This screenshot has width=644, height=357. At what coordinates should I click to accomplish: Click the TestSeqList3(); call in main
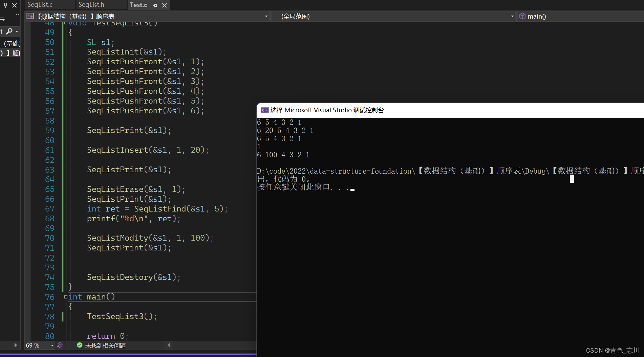(122, 317)
